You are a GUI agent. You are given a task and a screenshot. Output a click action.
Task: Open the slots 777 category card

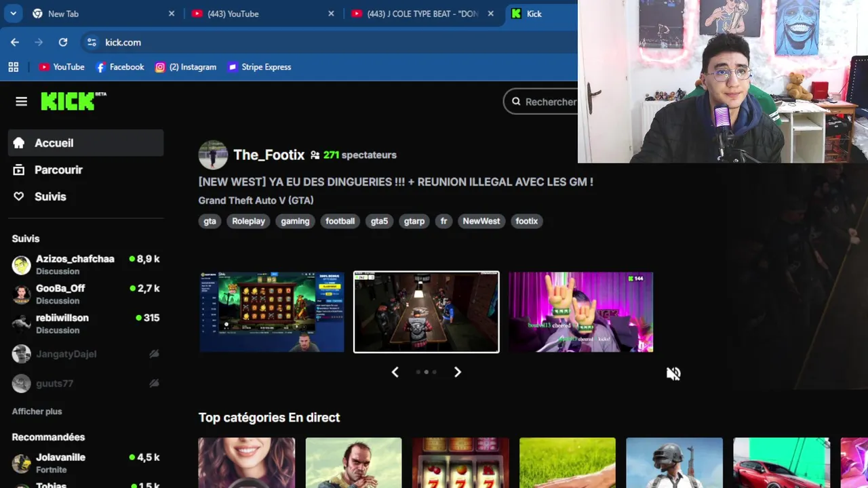(460, 463)
